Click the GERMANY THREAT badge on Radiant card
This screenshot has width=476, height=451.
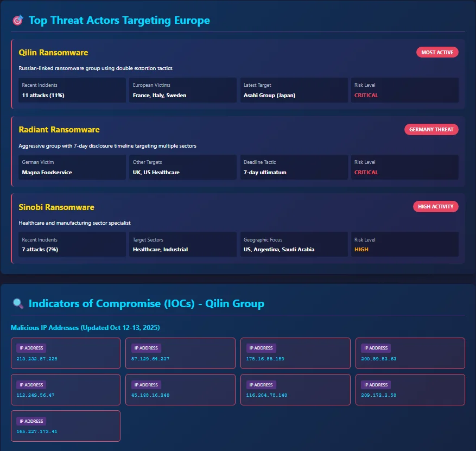coord(431,129)
